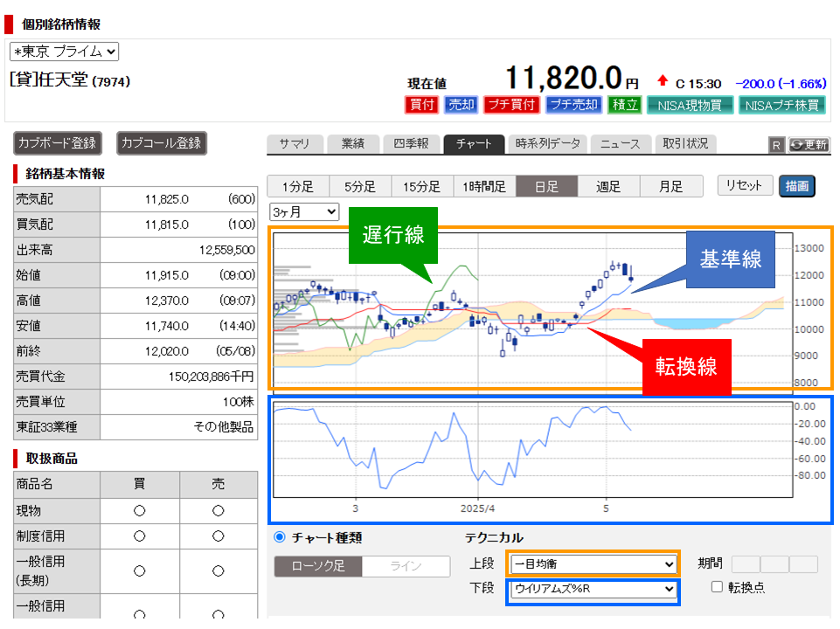Select the チャート tab
This screenshot has width=840, height=629.
pos(474,143)
